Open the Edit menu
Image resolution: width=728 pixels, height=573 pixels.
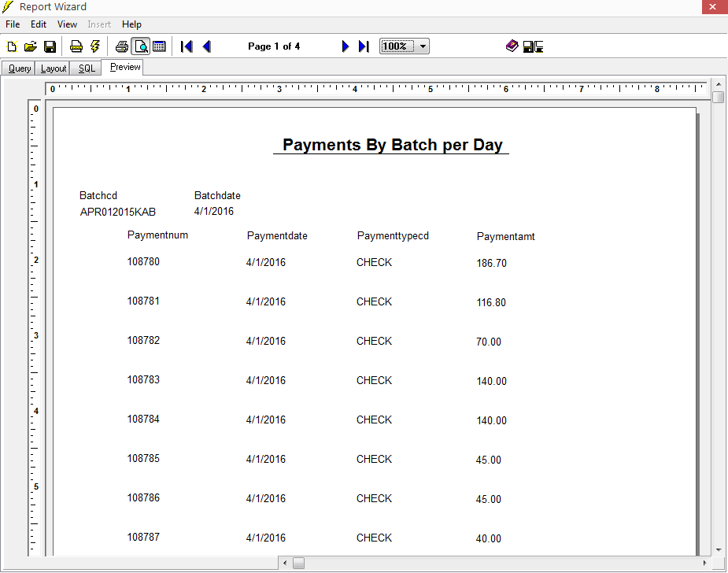click(39, 24)
